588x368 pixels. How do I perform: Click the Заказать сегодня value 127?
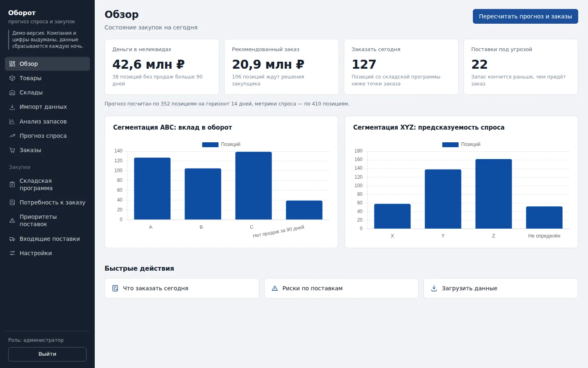tap(364, 64)
